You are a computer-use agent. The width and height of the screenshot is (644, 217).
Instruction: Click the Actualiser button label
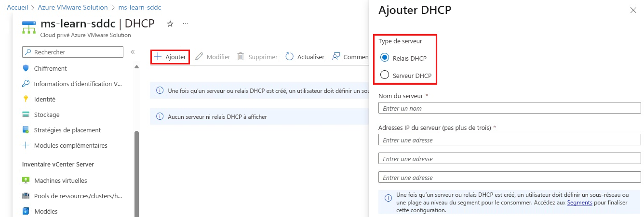[x=311, y=57]
